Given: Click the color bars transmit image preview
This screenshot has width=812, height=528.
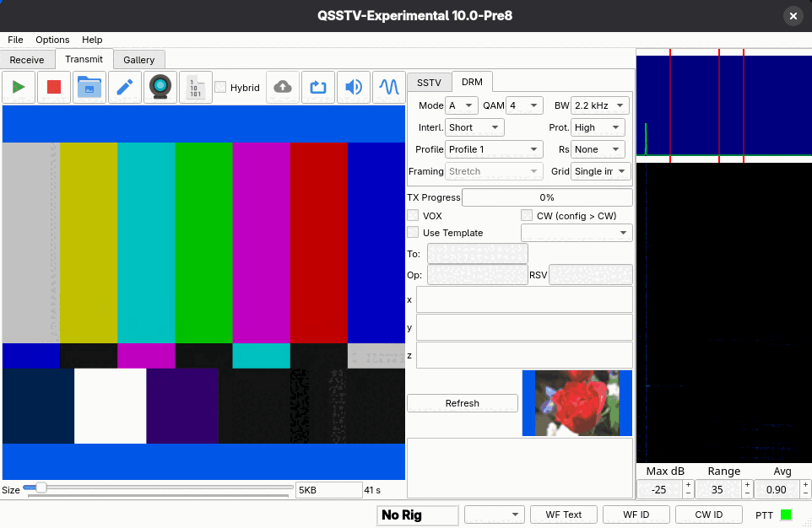Looking at the screenshot, I should [203, 293].
